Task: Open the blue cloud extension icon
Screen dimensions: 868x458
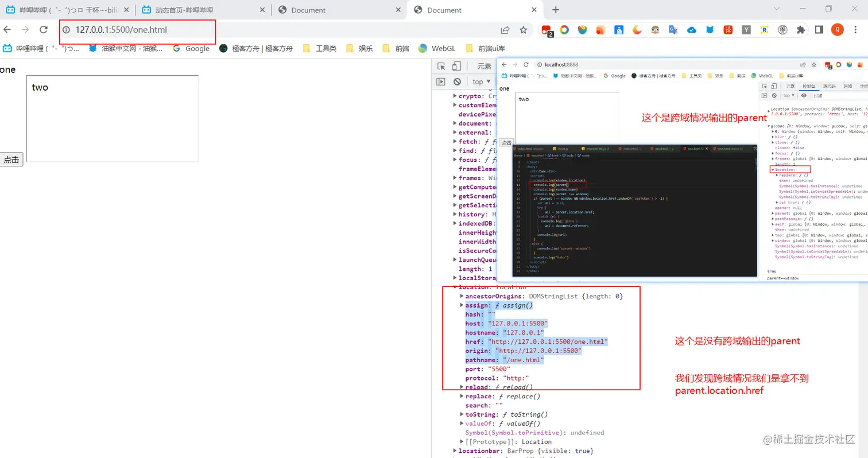Action: tap(692, 30)
